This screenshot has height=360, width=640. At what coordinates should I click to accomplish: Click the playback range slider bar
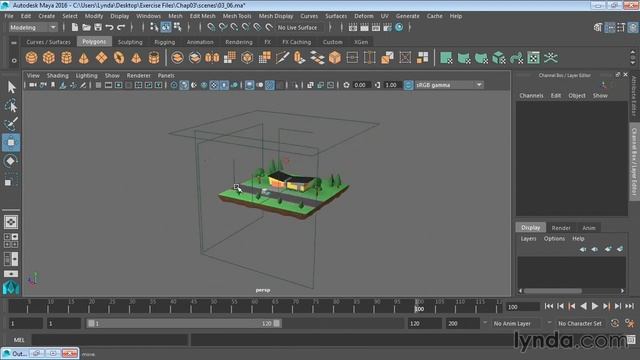184,323
